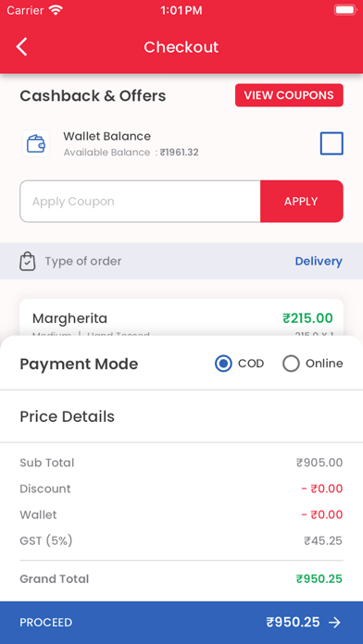Apply the entered coupon code
Screen dimensions: 363x644
[x=301, y=202]
